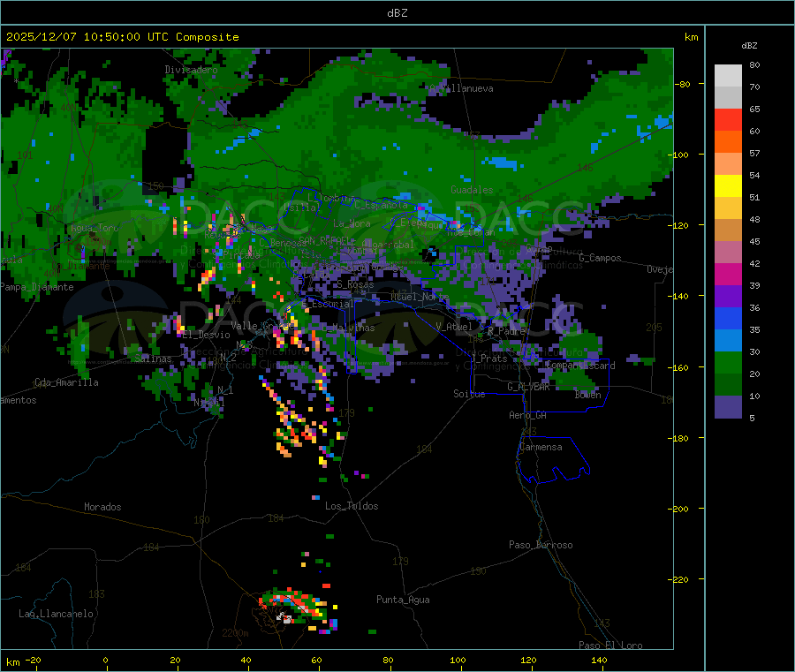Click the km unit label at top right
Screen dimensions: 795x672
click(691, 37)
